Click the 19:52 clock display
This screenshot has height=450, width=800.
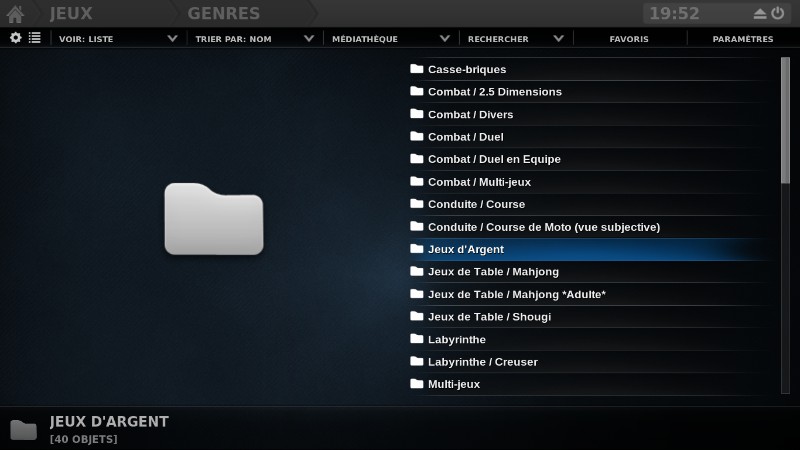[x=674, y=13]
